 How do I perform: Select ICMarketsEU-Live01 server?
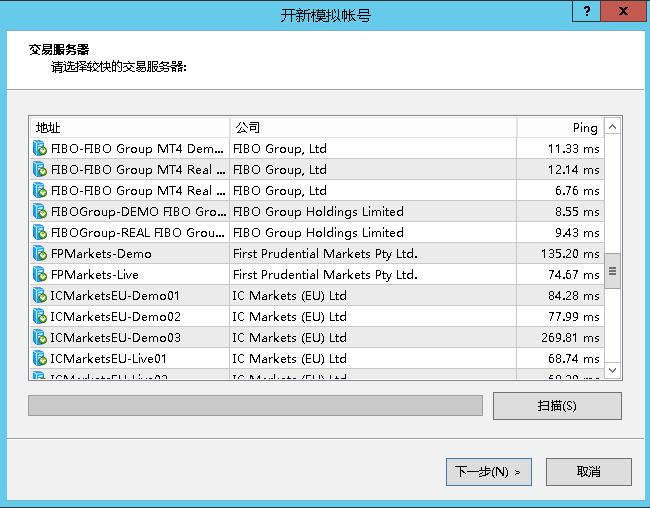pos(108,358)
